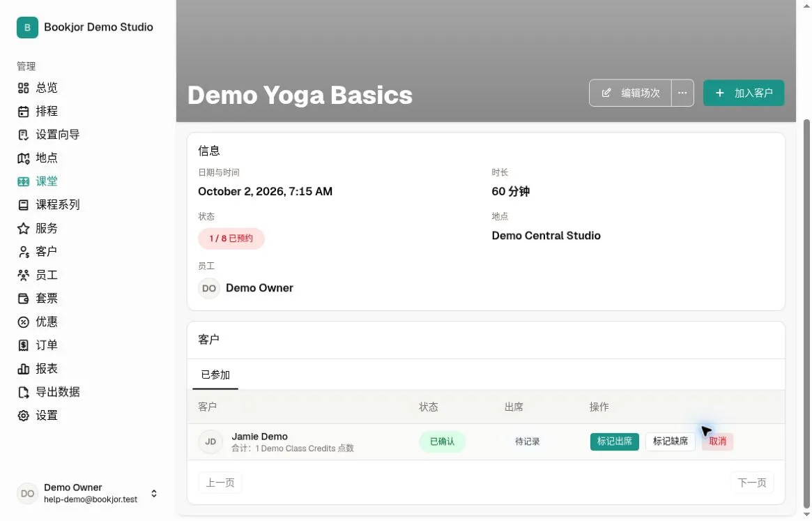Navigate to 导出数据 menu item

[x=57, y=393]
